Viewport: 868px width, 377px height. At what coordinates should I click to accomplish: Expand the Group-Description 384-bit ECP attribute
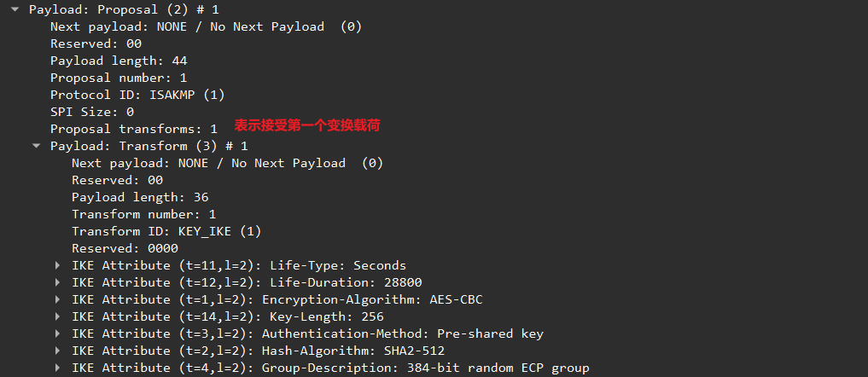(58, 368)
